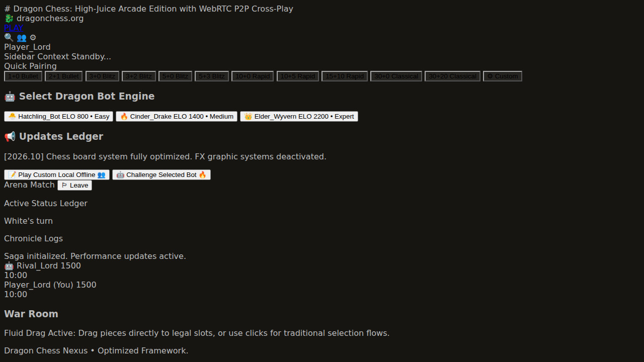
Task: Start a 10+0 Rapid game
Action: click(x=253, y=76)
